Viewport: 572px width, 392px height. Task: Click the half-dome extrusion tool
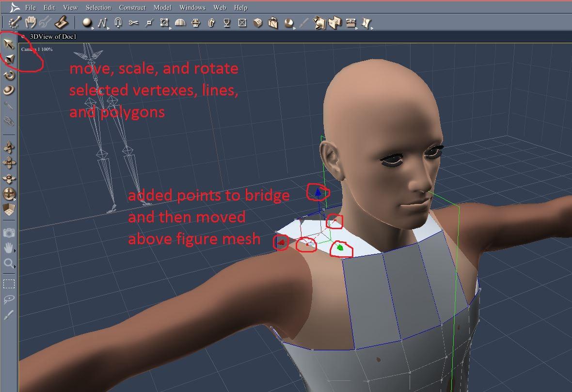tap(180, 23)
